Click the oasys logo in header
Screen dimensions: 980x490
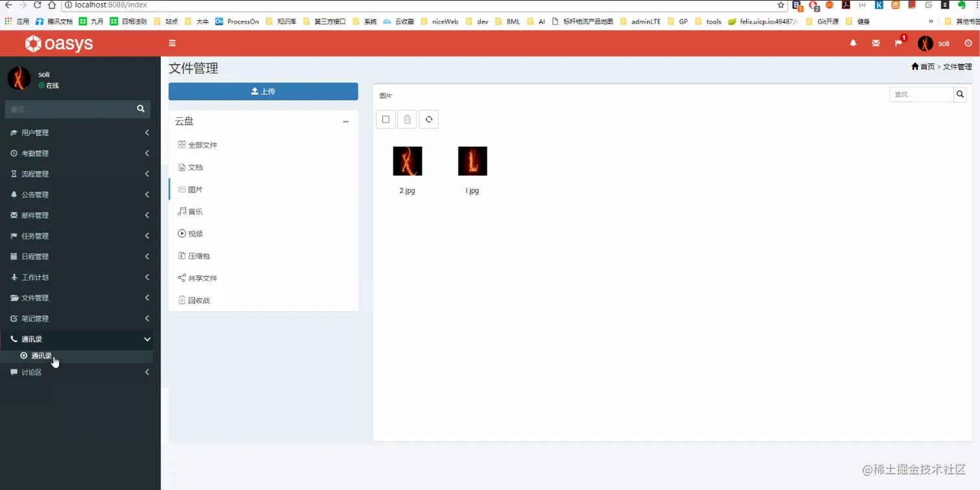pos(59,43)
